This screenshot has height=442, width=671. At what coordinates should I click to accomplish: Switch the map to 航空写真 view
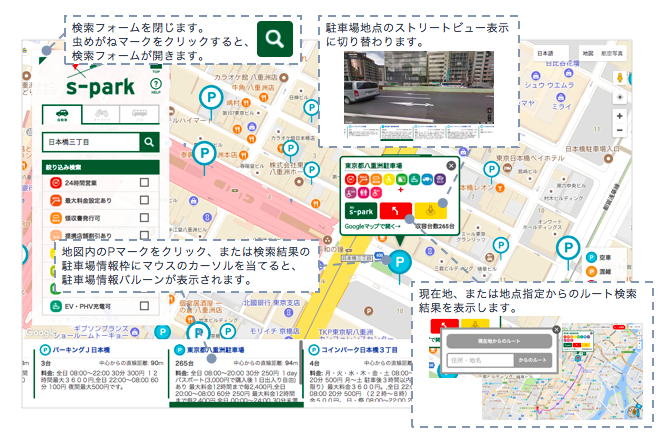pos(612,53)
